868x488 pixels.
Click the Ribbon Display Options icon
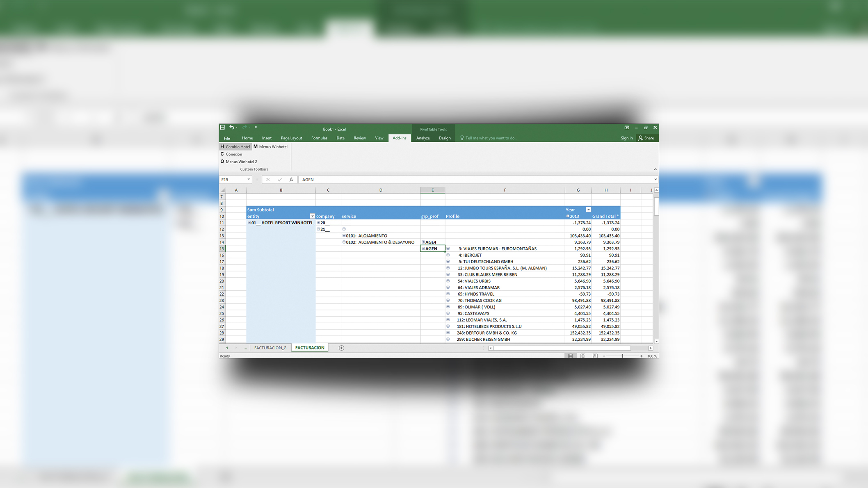[626, 128]
